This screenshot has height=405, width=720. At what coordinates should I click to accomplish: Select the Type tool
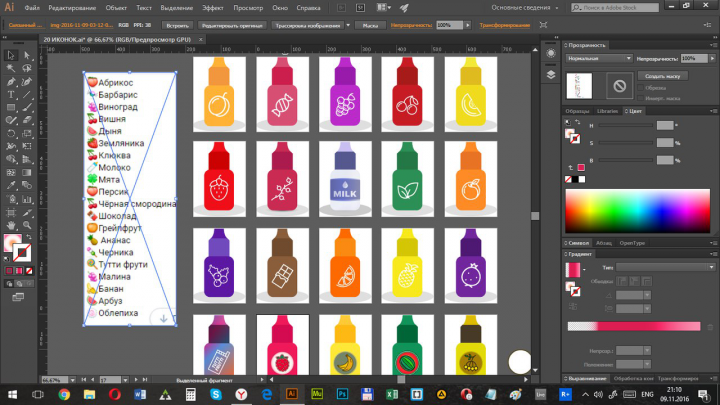point(11,95)
